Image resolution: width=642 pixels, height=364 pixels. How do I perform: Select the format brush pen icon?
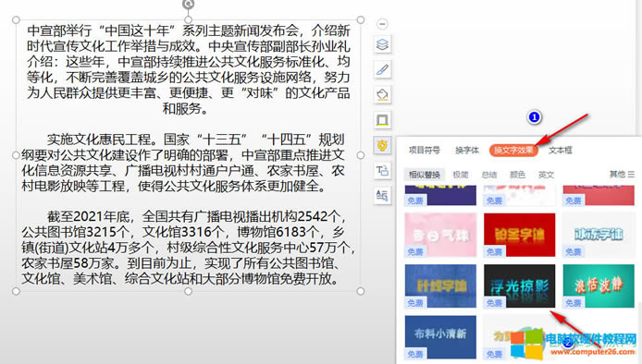tap(382, 69)
